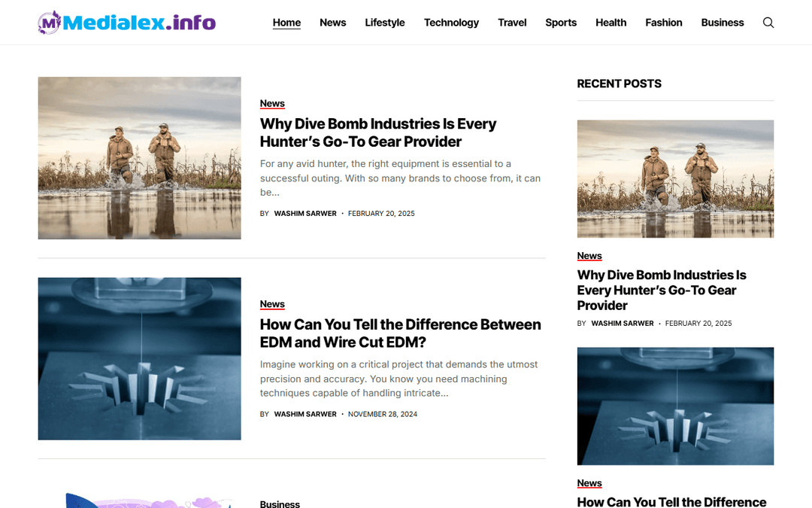
Task: Open the search magnifier icon
Action: pyautogui.click(x=768, y=23)
